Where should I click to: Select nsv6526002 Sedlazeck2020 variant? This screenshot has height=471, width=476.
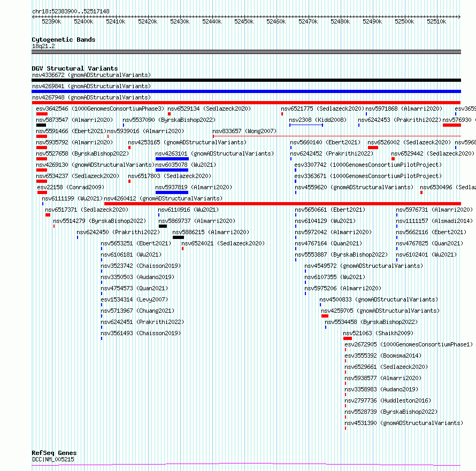[x=409, y=142]
